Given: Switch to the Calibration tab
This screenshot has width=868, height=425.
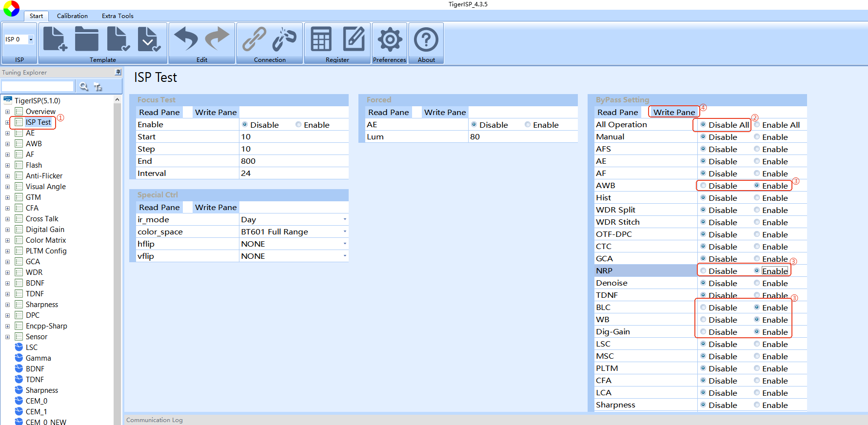Looking at the screenshot, I should pyautogui.click(x=72, y=16).
